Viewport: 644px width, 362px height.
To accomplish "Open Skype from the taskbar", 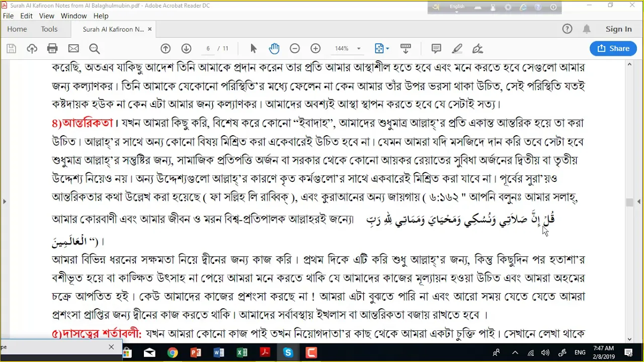I will [x=288, y=353].
